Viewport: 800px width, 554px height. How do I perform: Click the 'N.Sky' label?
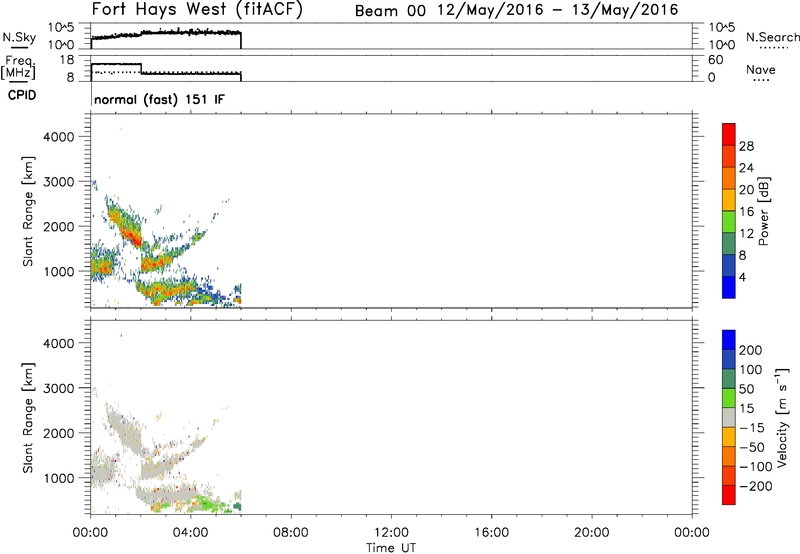[19, 37]
